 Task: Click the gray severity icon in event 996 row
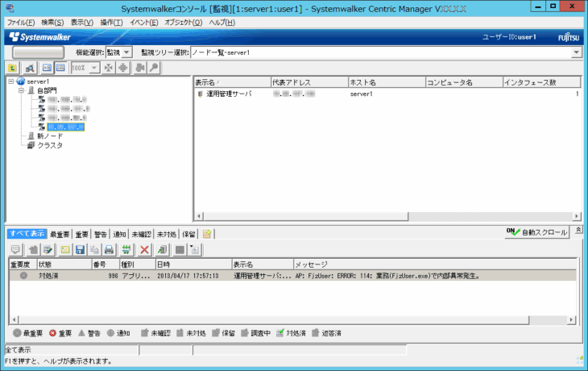23,276
